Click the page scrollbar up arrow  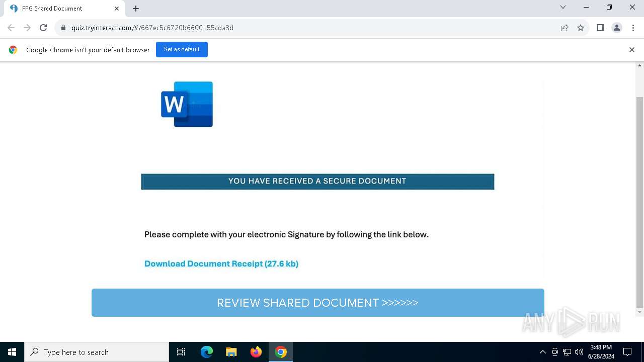(x=640, y=65)
